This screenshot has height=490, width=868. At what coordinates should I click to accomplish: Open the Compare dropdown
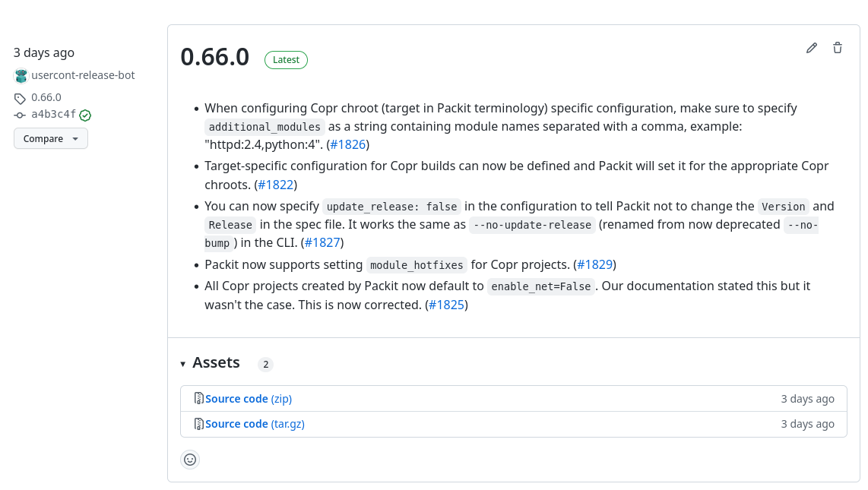click(51, 138)
